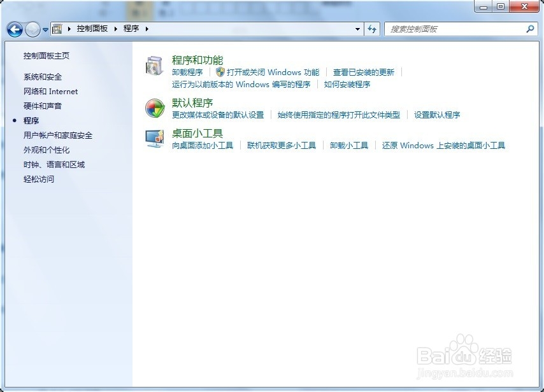Click the Control Panel icon in address bar
The width and height of the screenshot is (544, 392).
[57, 29]
